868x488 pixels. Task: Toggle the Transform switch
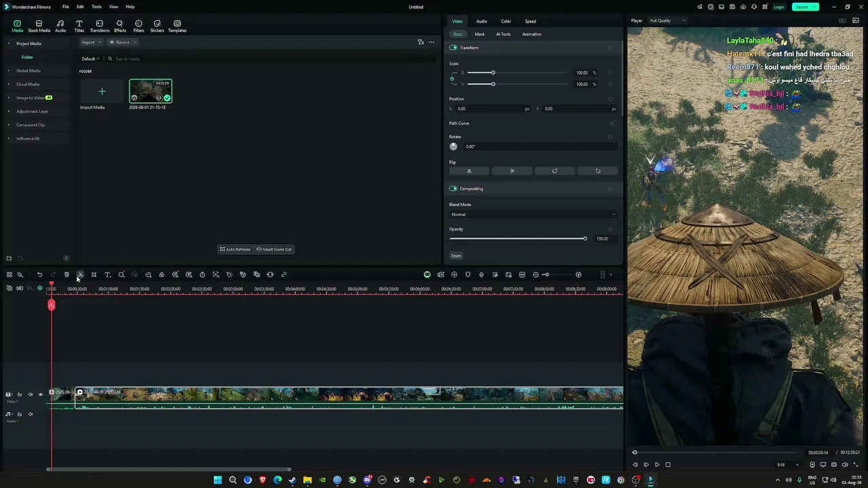(x=453, y=47)
